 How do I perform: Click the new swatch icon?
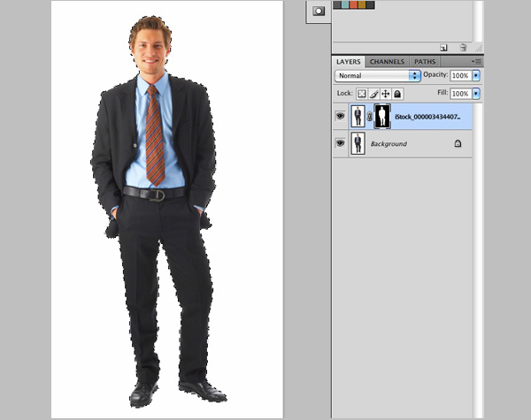[443, 48]
